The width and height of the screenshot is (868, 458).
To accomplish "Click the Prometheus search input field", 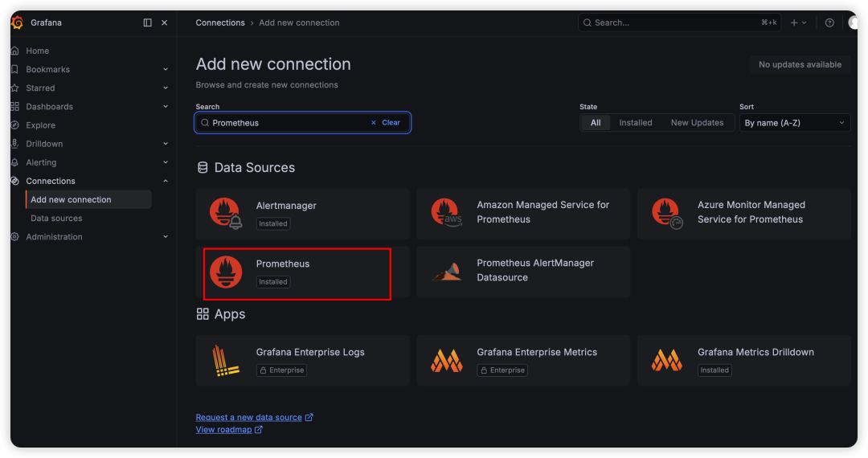I will tap(302, 123).
